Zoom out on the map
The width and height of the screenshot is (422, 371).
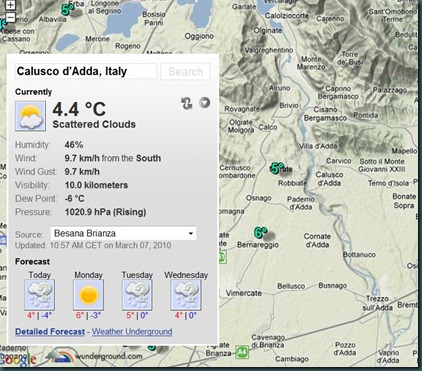click(11, 17)
